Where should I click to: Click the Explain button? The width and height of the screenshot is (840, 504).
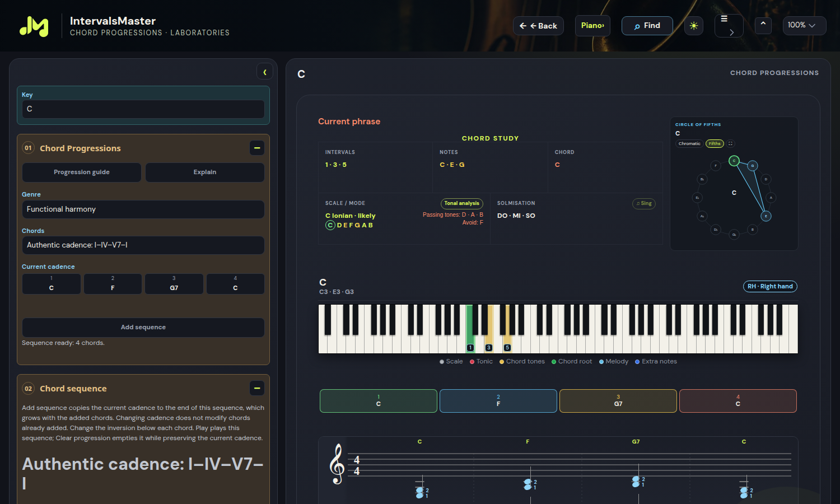click(x=205, y=172)
